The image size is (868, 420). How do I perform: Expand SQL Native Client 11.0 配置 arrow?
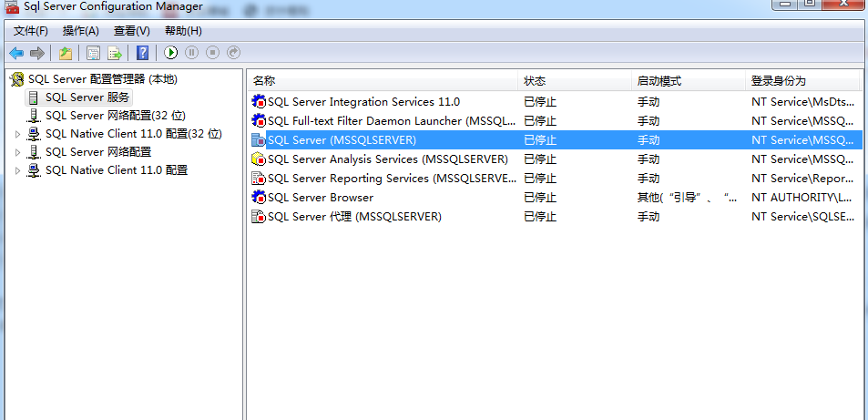(17, 170)
